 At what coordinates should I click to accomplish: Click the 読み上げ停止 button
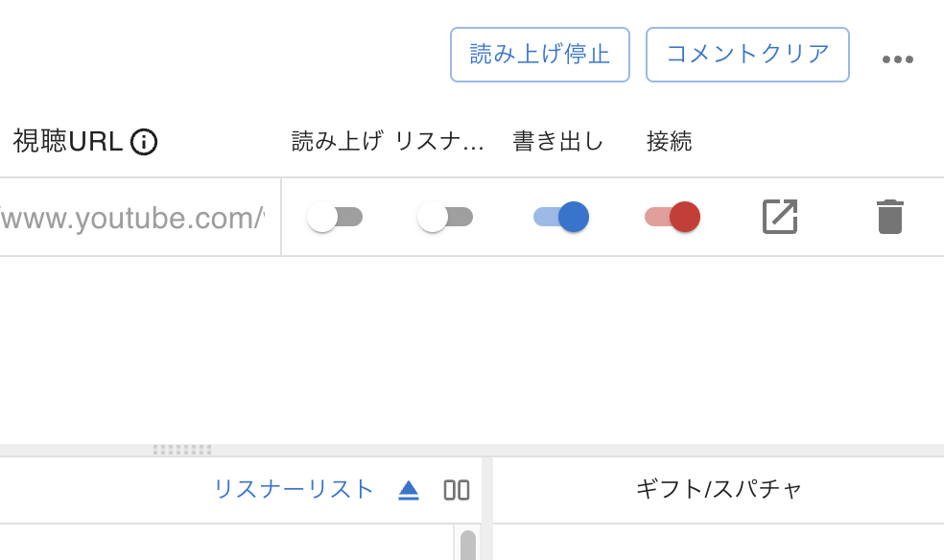tap(539, 54)
